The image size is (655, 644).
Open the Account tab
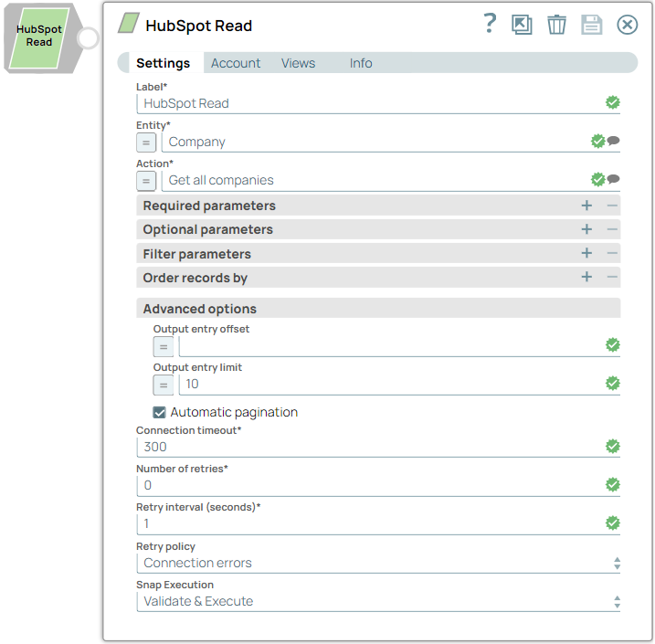235,63
